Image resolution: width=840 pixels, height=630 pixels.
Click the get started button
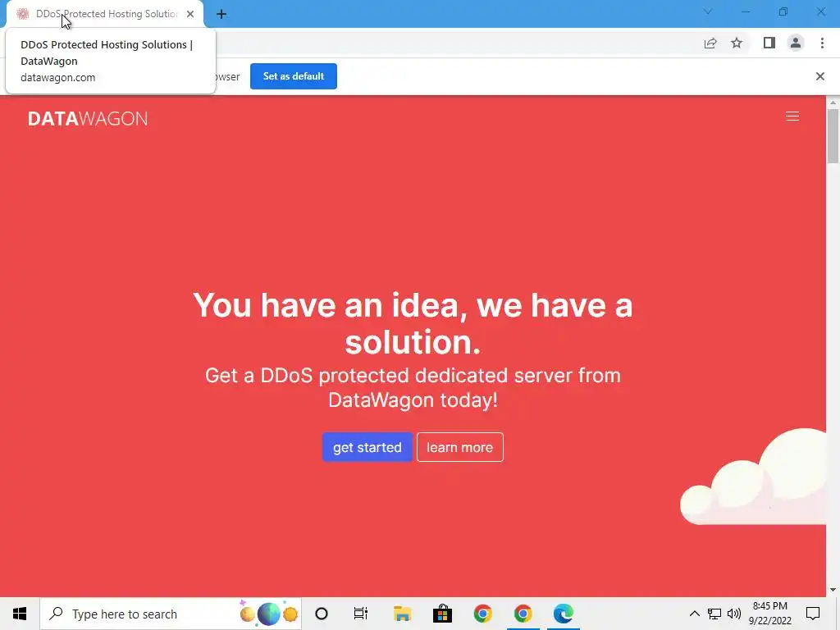[367, 447]
